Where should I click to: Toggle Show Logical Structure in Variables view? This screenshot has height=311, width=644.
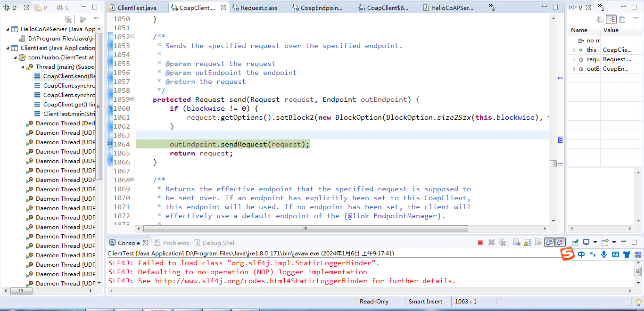(611, 19)
